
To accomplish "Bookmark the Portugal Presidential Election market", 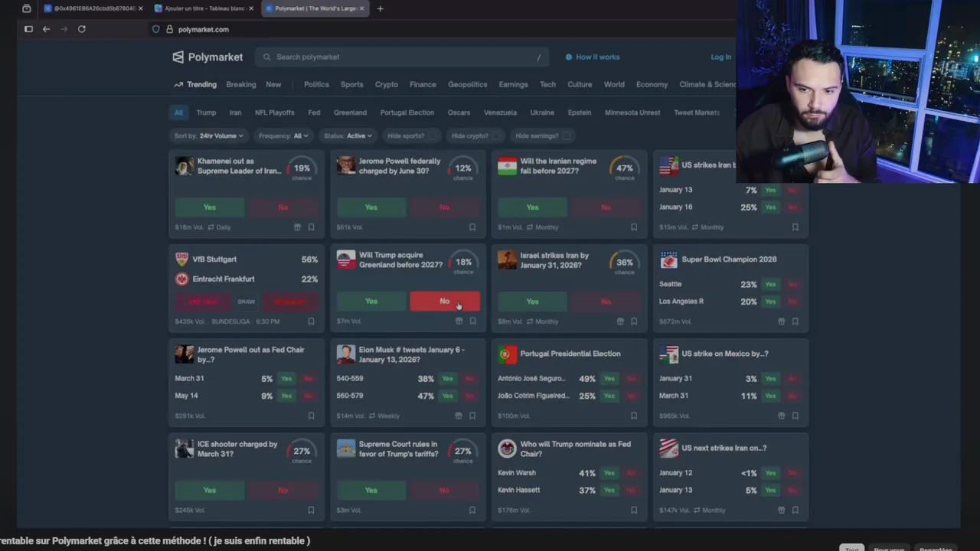I will [634, 416].
